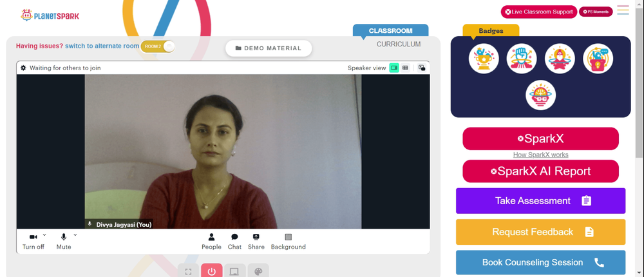Open the Chat panel
Screen dimensions: 644x277
[234, 241]
